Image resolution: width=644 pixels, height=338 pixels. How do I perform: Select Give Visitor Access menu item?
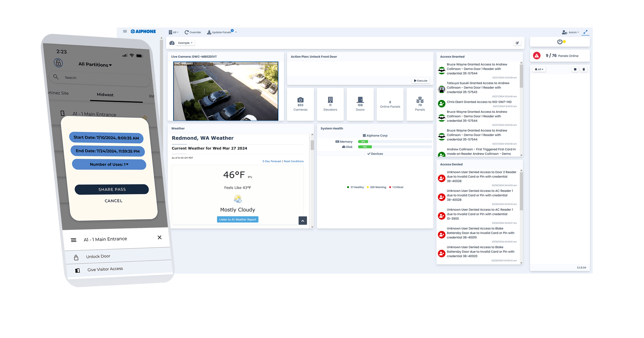point(105,269)
